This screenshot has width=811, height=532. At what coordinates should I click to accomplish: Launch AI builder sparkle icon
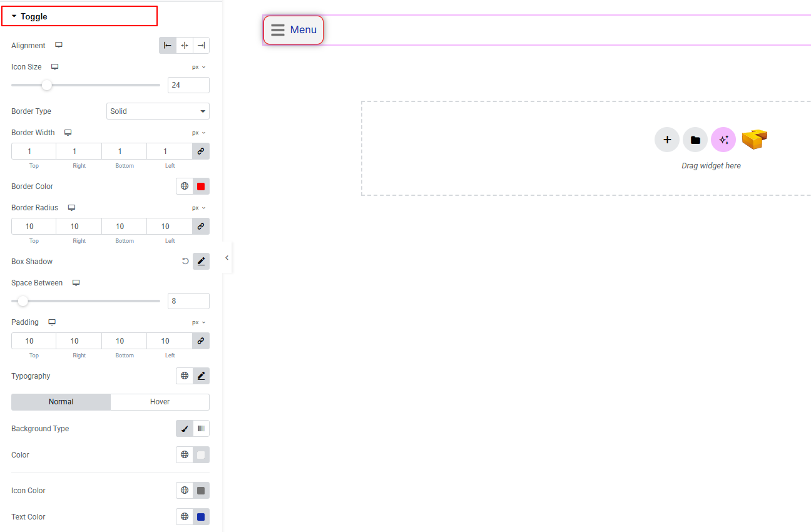pyautogui.click(x=723, y=140)
